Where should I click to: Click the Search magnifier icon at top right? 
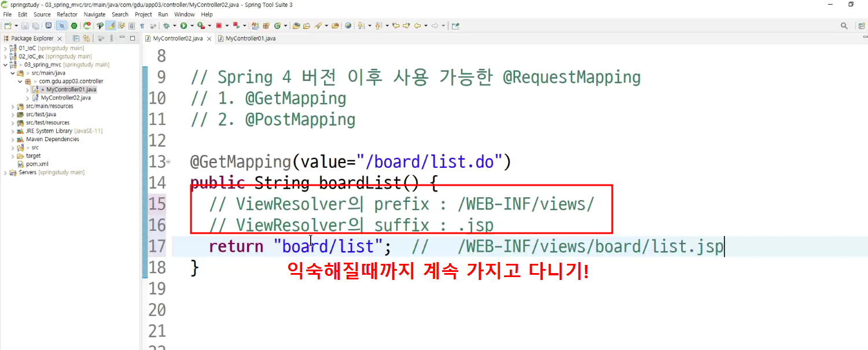click(x=844, y=25)
